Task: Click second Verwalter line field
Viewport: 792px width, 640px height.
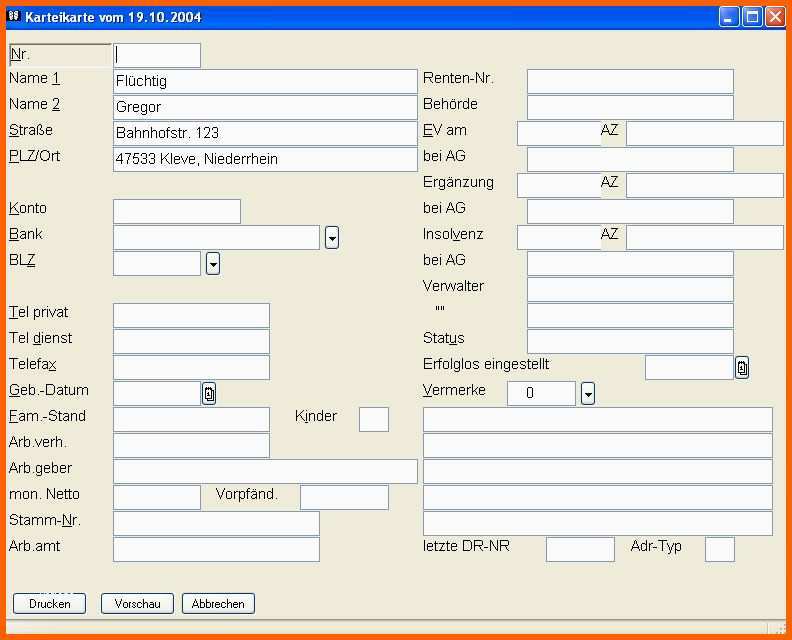Action: (630, 315)
